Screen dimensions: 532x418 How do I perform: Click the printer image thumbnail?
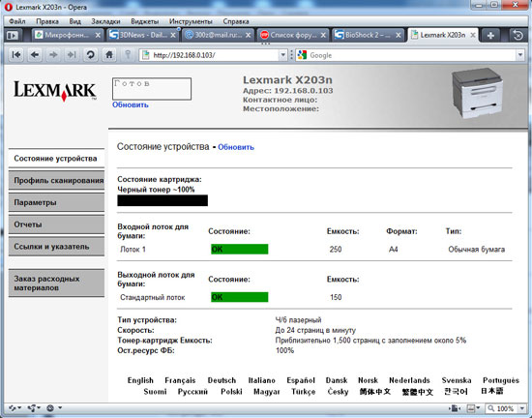tap(476, 93)
